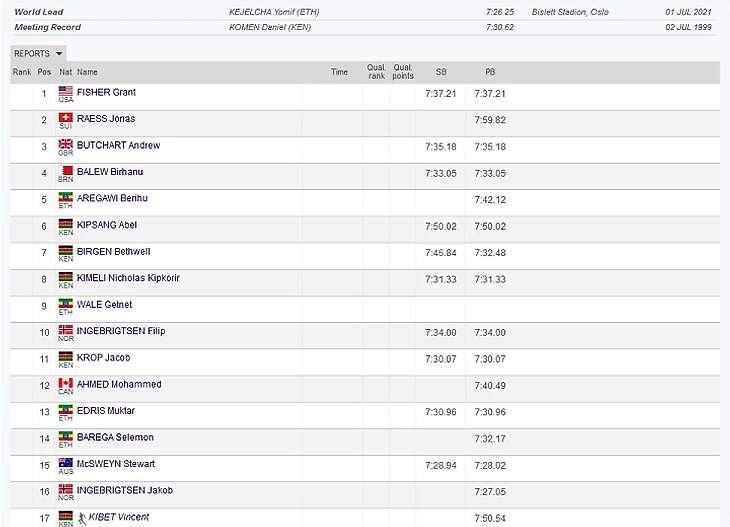Click the Bahrain flag icon beside BALEW Birhanu

(x=66, y=171)
